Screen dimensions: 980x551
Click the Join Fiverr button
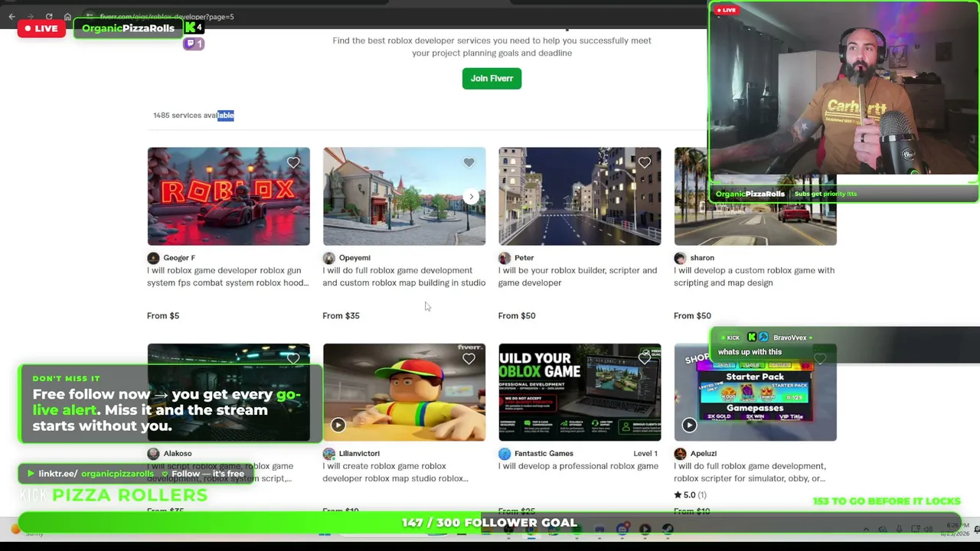click(492, 78)
